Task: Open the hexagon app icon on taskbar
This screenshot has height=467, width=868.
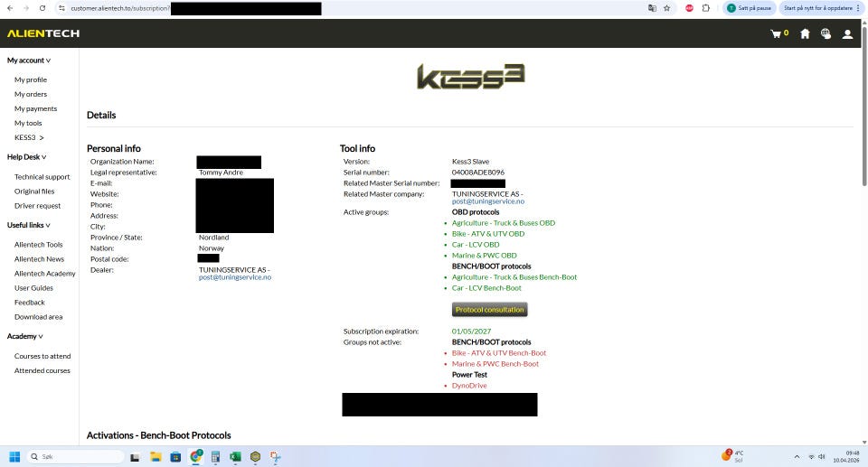Action: pyautogui.click(x=255, y=456)
